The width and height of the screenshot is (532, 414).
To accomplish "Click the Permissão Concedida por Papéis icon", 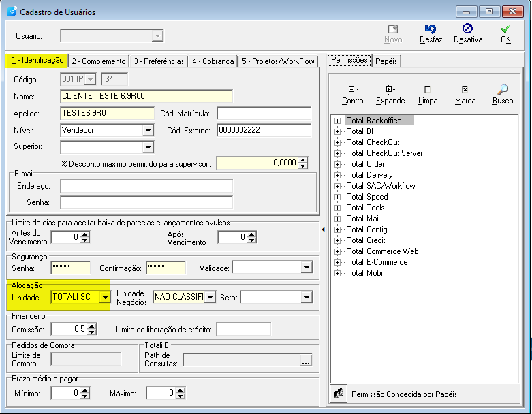I will 339,394.
